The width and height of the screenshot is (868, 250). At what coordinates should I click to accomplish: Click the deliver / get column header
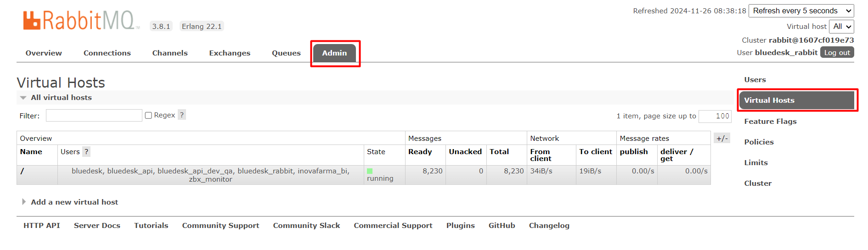point(676,155)
